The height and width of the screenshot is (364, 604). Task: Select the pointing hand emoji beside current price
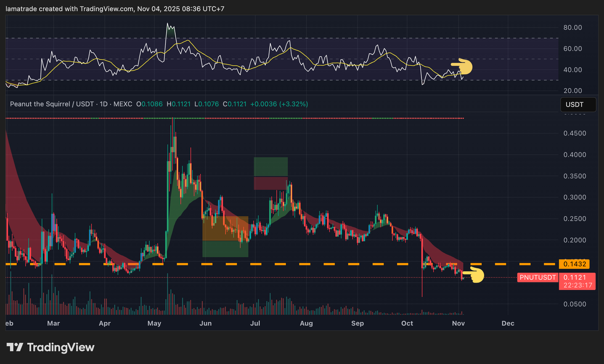point(473,275)
